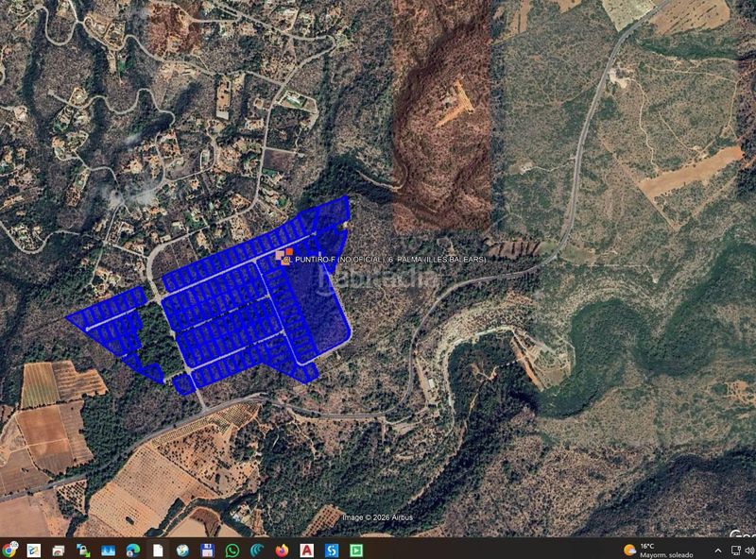756x559 pixels.
Task: Launch Firefox from the taskbar
Action: click(282, 550)
